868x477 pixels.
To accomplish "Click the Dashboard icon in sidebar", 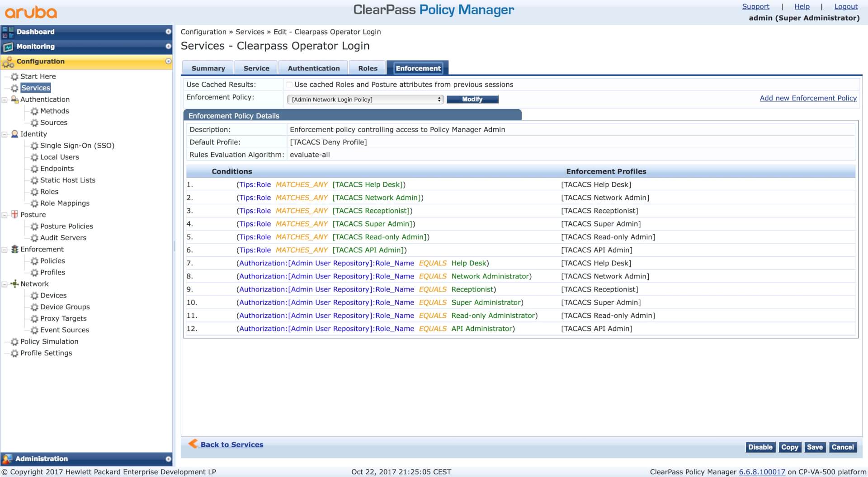I will click(8, 32).
